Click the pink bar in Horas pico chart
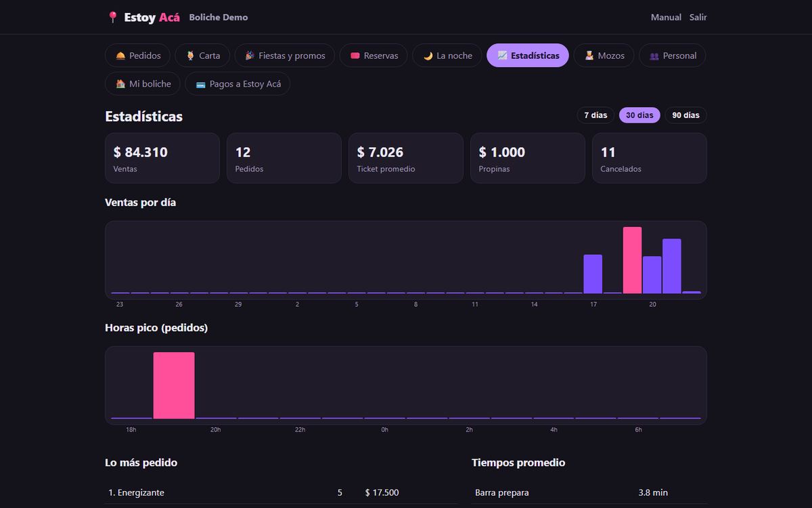The width and height of the screenshot is (812, 508). [174, 385]
